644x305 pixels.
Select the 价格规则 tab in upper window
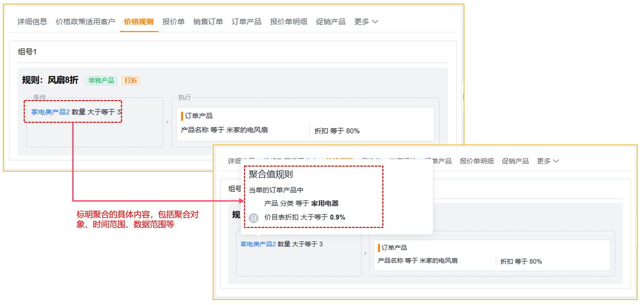(x=139, y=22)
